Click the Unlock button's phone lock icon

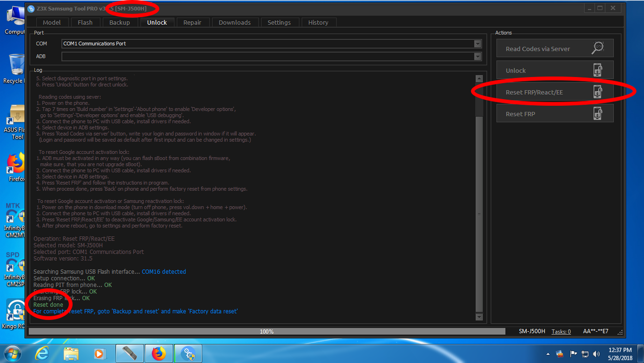[x=598, y=70]
